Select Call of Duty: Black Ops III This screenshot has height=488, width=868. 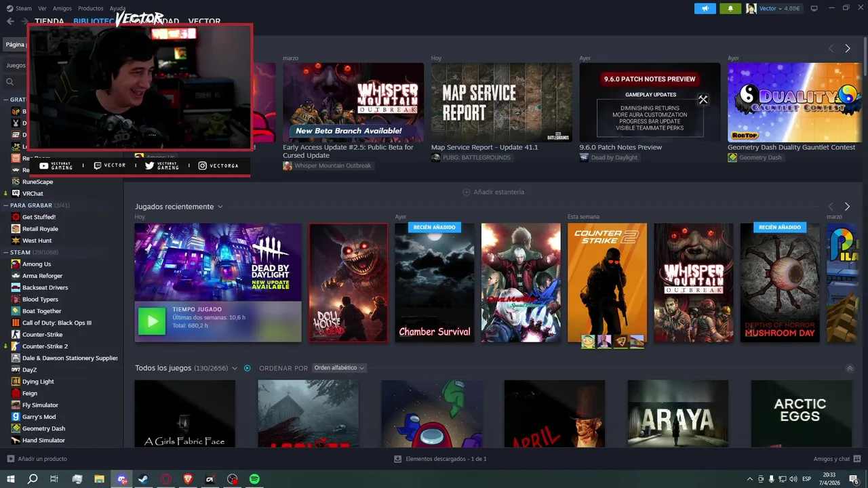(57, 323)
